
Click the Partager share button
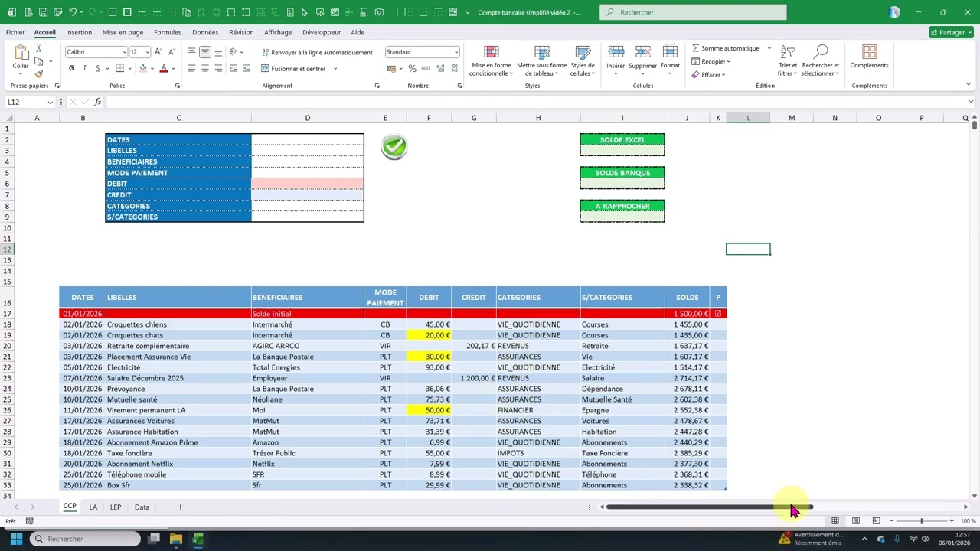[x=951, y=32]
